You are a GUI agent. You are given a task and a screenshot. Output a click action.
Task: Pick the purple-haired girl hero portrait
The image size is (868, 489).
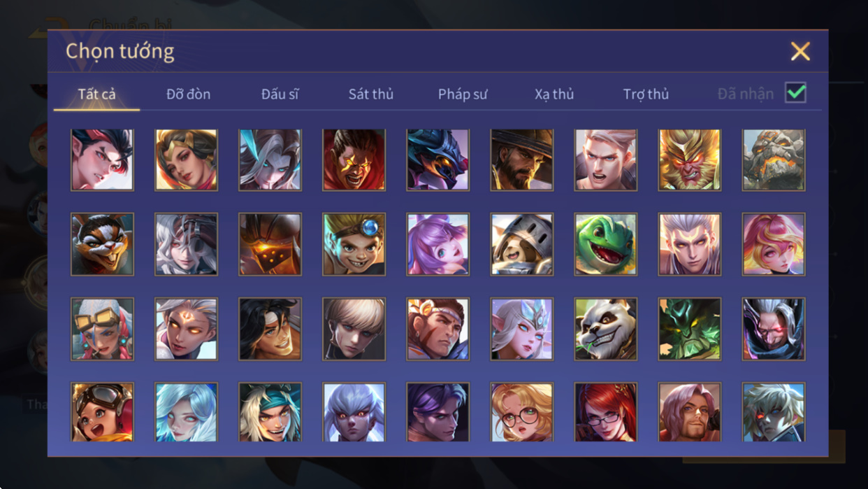tap(438, 244)
